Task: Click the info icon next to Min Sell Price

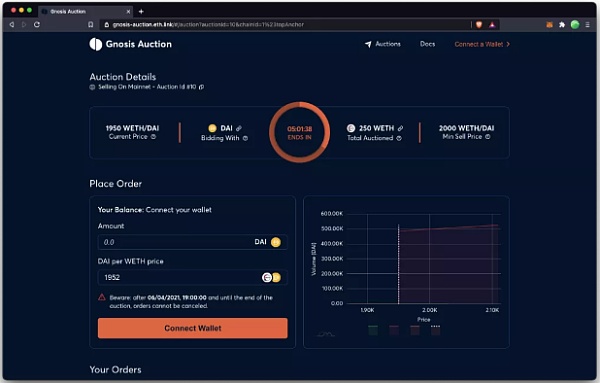Action: coord(488,137)
